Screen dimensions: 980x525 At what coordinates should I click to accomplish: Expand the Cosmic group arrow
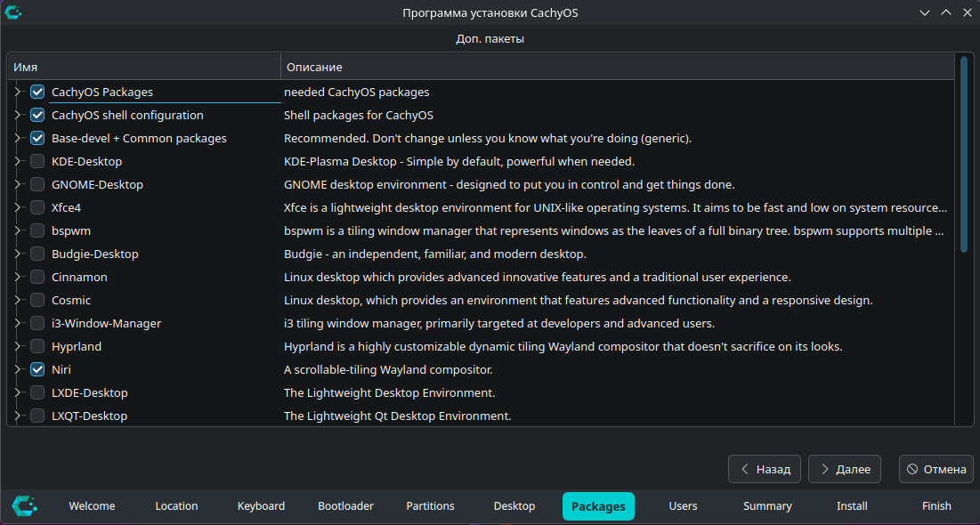18,300
